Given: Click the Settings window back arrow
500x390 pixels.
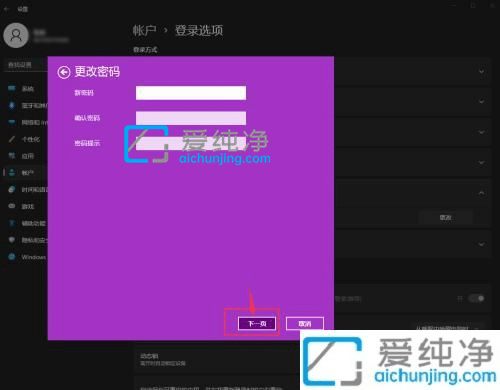Looking at the screenshot, I should tap(6, 9).
